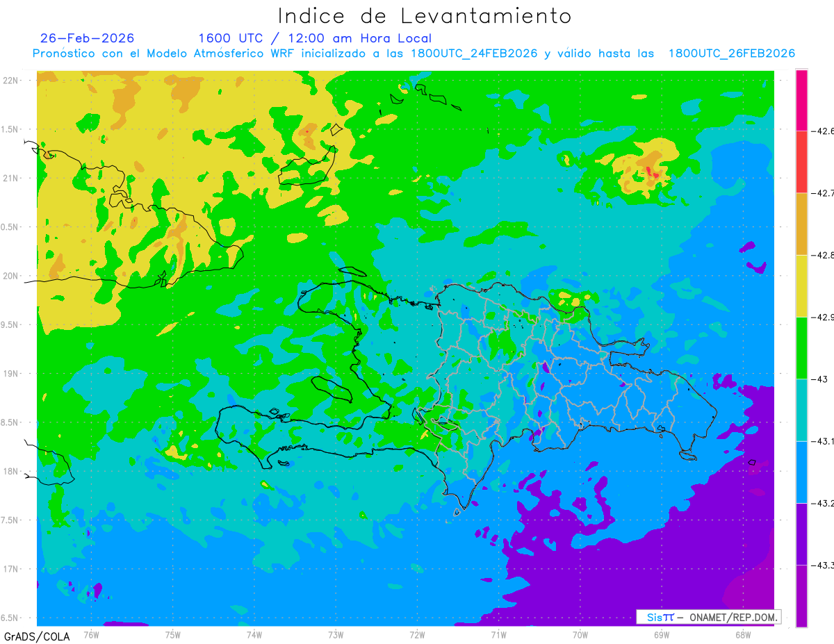
Task: Click the "SisTT - ONAMET/REP.DOM." label box
Action: tap(709, 617)
